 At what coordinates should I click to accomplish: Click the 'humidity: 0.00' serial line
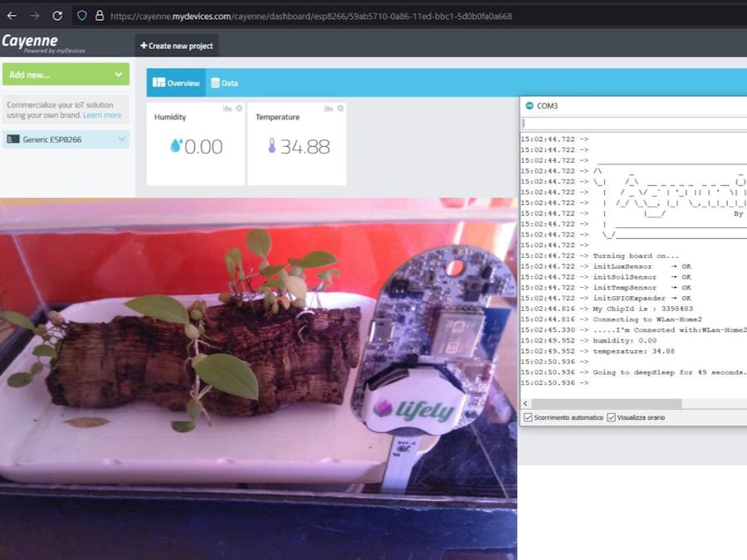[x=624, y=340]
